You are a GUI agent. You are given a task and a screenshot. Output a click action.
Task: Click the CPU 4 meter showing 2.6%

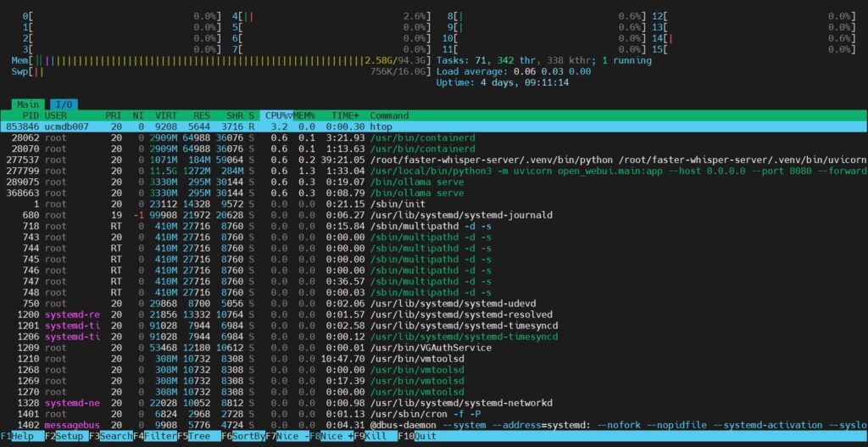331,16
